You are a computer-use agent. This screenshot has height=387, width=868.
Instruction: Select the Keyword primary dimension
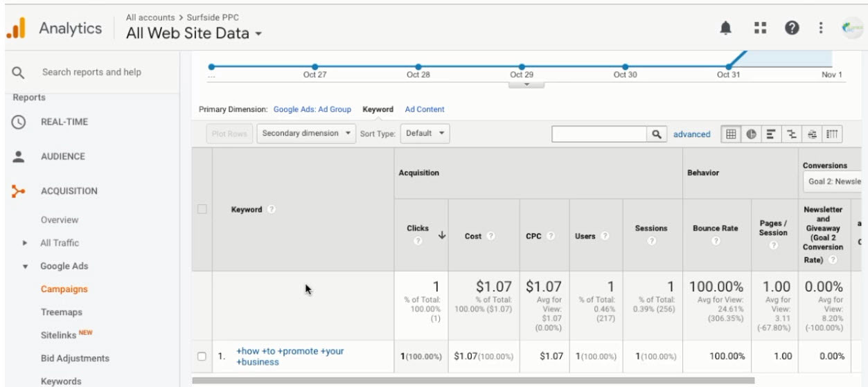[x=378, y=109]
